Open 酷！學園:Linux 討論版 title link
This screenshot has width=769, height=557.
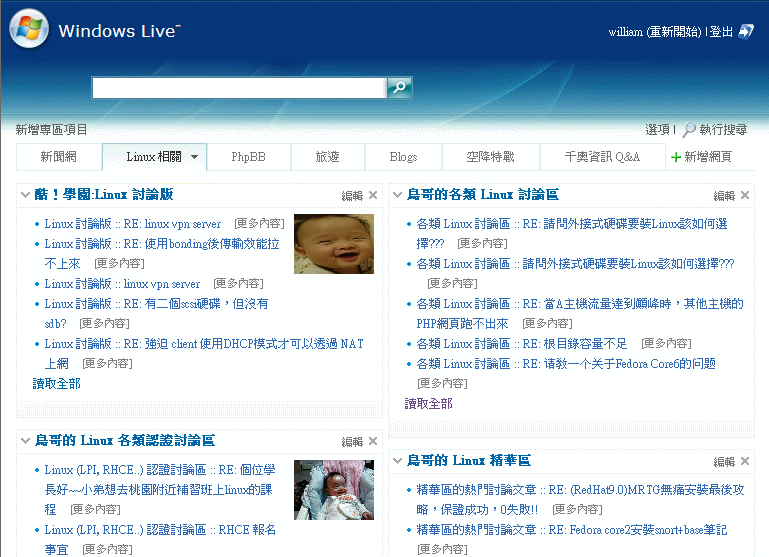tap(103, 195)
